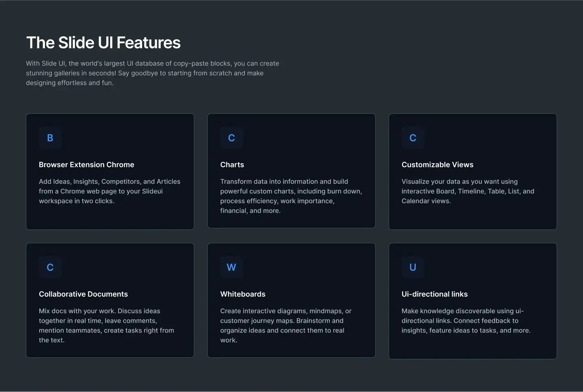The height and width of the screenshot is (392, 583).
Task: Click the U icon on Ui-directional links card
Action: tap(413, 267)
